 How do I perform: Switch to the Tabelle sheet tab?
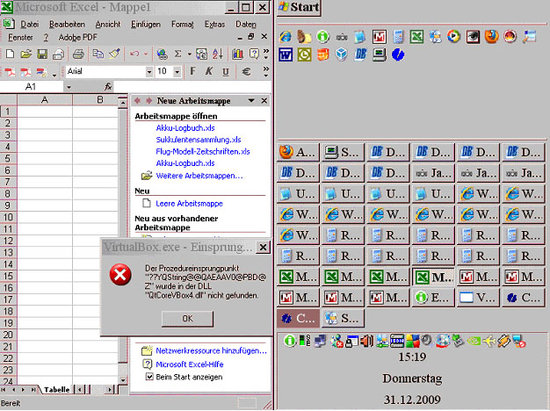point(56,390)
